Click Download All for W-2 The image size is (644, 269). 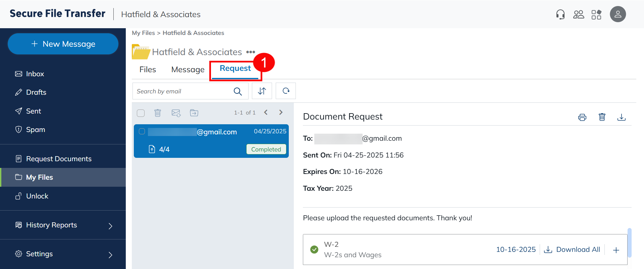pos(572,250)
